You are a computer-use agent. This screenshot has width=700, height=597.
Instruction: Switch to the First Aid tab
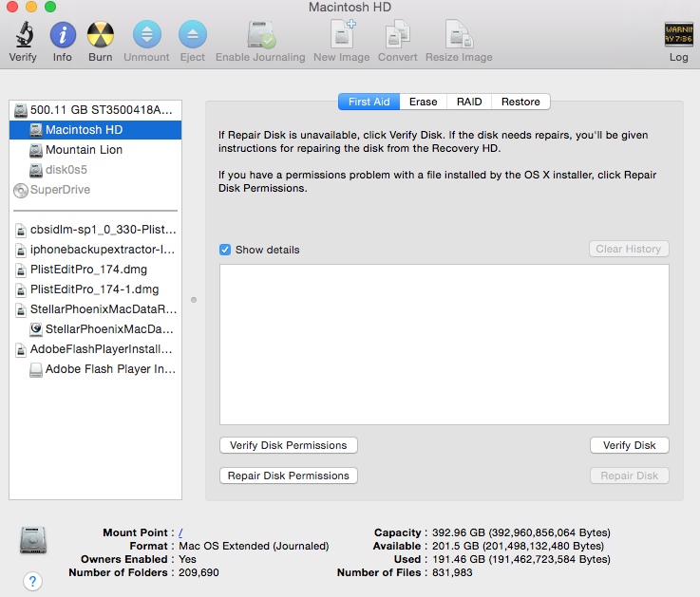click(369, 102)
